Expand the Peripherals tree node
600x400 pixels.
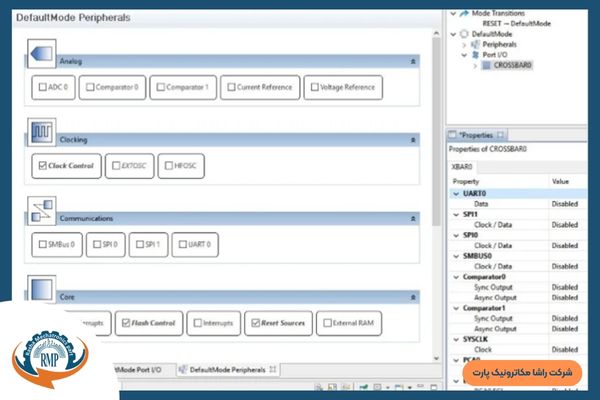tap(464, 45)
